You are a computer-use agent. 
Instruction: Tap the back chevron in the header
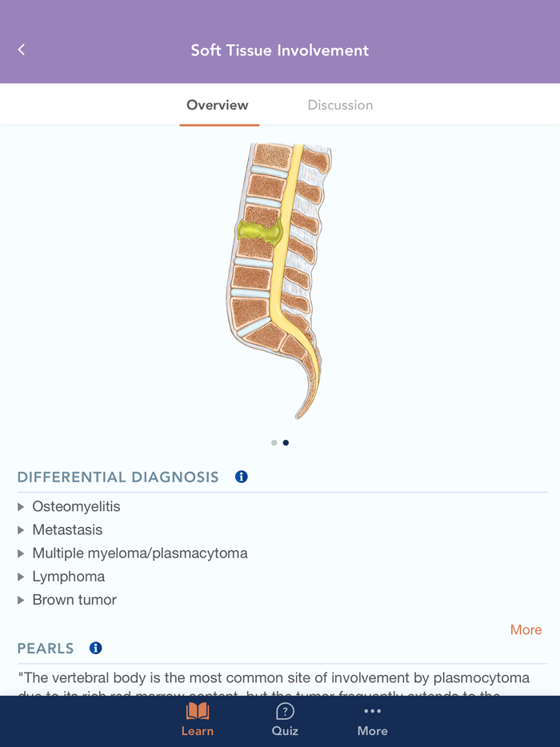point(21,49)
